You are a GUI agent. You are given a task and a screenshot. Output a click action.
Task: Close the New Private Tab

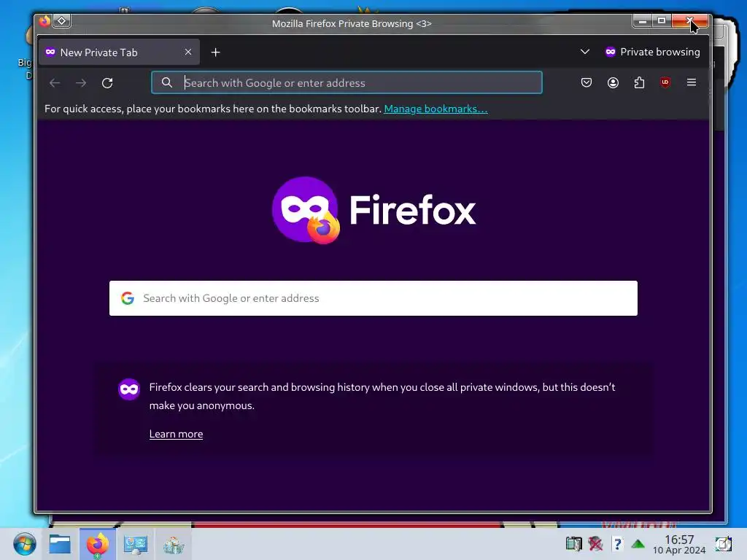[188, 52]
